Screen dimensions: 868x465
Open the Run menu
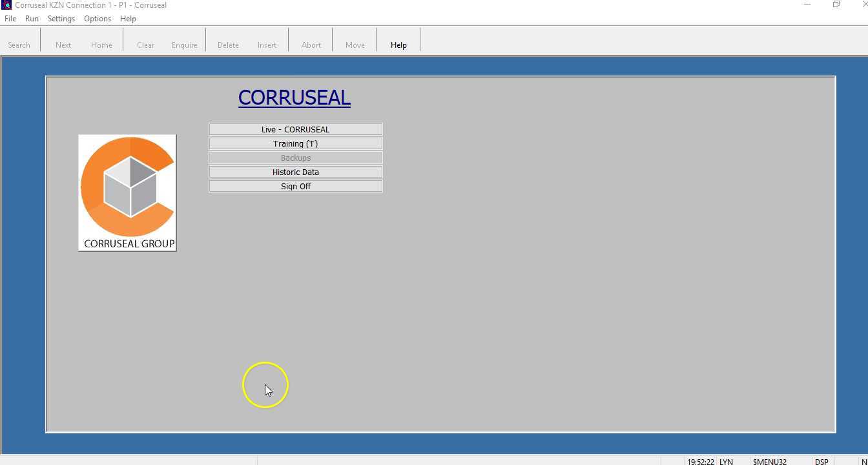31,18
